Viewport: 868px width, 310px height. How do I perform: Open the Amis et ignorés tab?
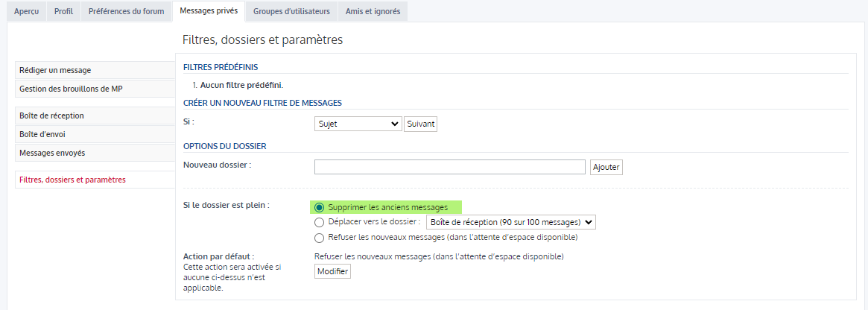(x=373, y=12)
